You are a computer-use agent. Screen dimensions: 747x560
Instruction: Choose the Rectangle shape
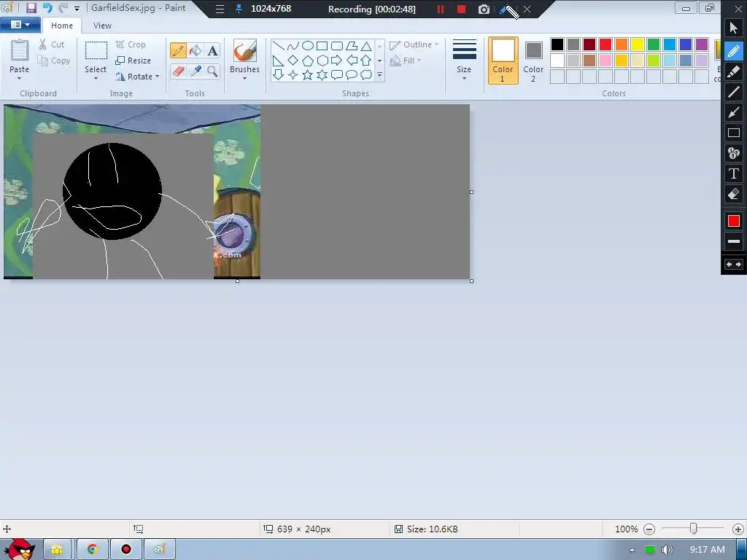(x=322, y=46)
